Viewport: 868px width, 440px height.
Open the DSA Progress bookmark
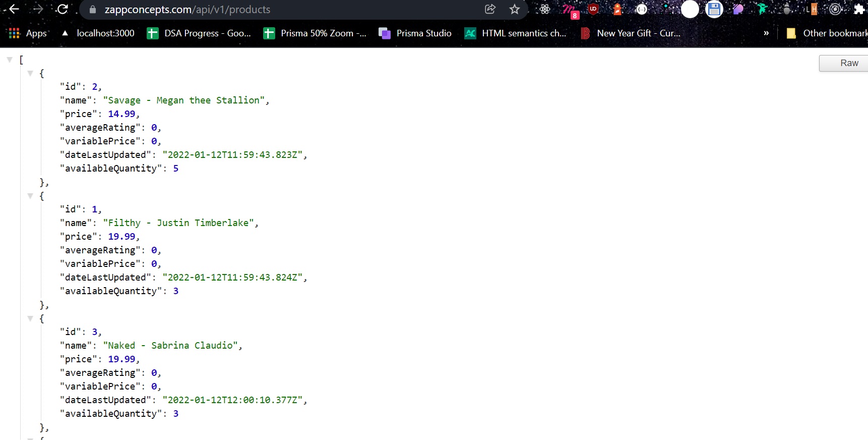(199, 33)
